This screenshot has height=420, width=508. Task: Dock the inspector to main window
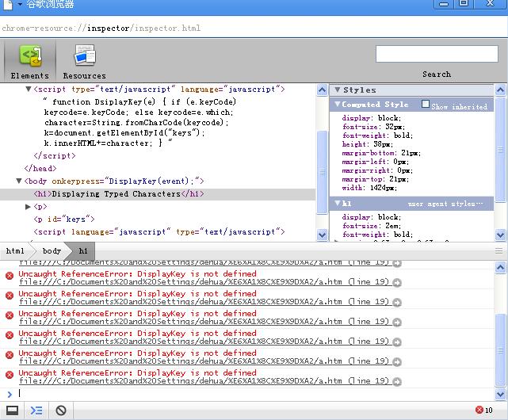(x=13, y=410)
